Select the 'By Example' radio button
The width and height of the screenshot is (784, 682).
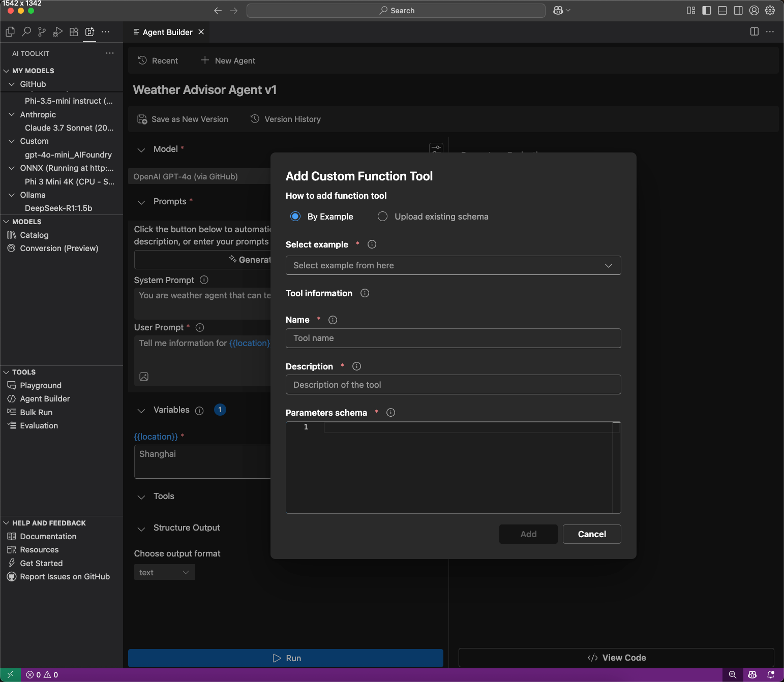click(x=295, y=216)
